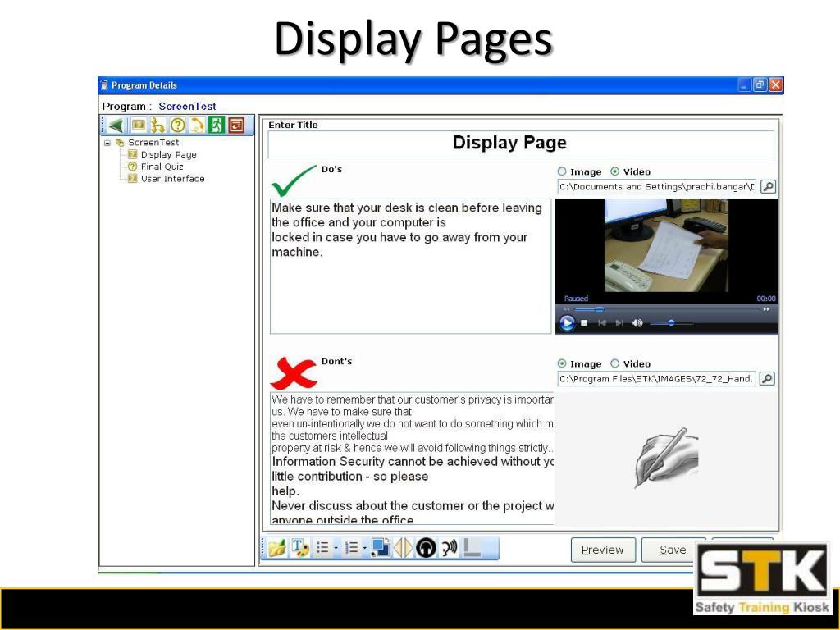
Task: Add a decision tree branching page icon
Action: (x=157, y=126)
